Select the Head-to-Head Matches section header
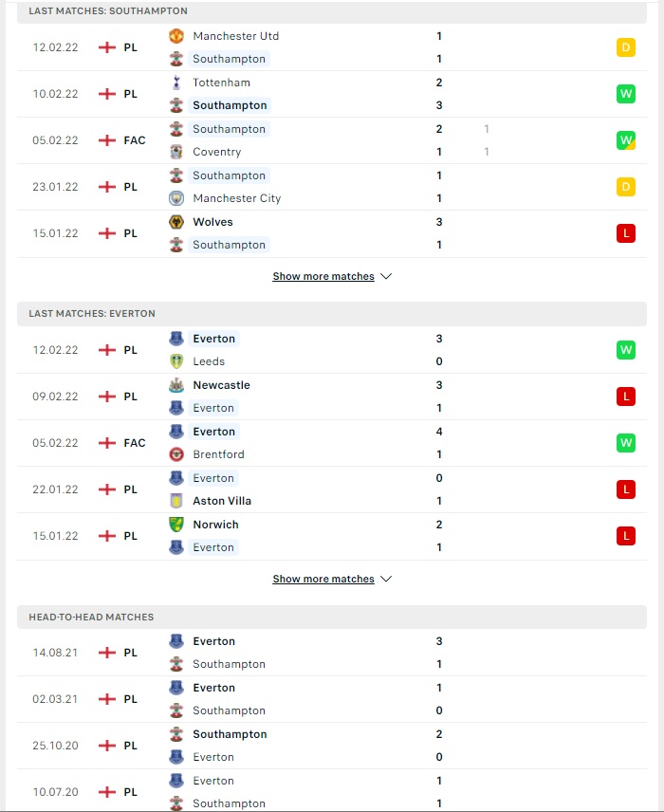 tap(331, 617)
